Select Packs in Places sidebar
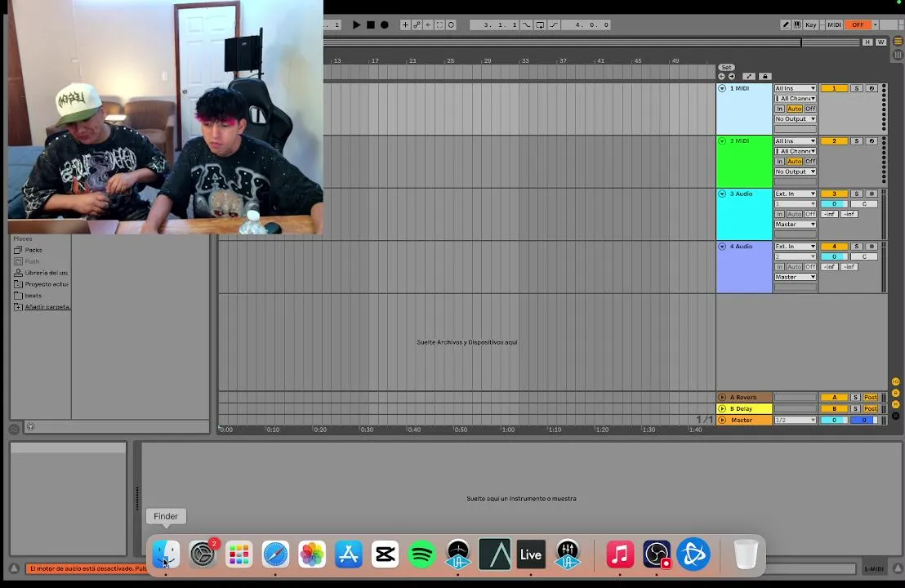905x588 pixels. [33, 250]
